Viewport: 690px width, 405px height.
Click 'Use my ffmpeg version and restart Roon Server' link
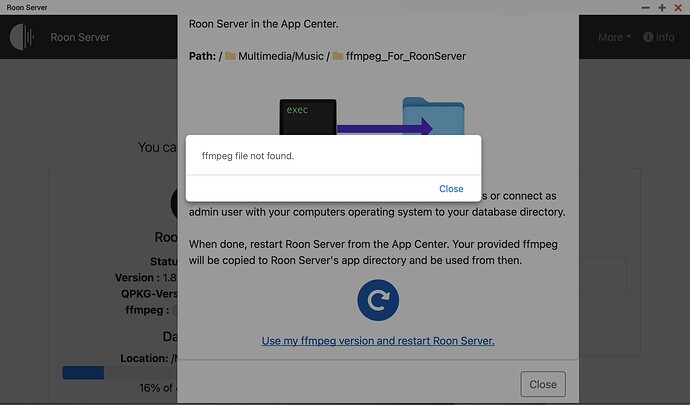coord(378,341)
